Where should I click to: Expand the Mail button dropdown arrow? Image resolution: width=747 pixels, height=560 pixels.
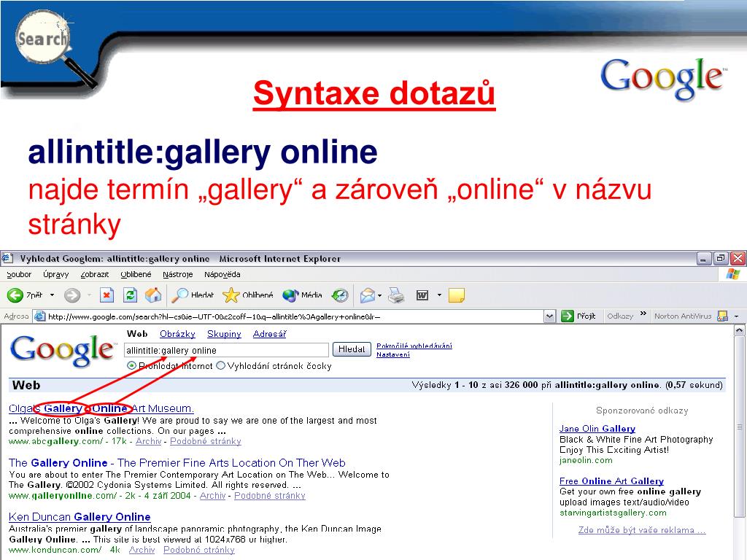pyautogui.click(x=379, y=295)
